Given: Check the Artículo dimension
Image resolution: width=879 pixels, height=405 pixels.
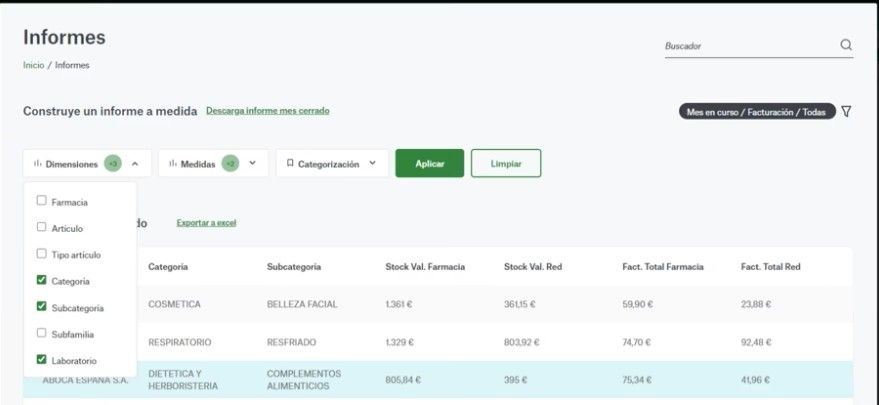Looking at the screenshot, I should (x=41, y=228).
